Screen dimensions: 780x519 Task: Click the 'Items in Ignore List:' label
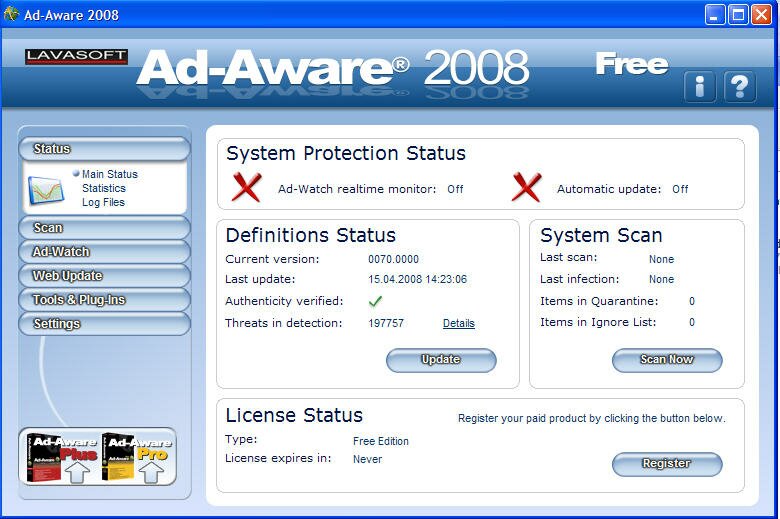pos(598,322)
